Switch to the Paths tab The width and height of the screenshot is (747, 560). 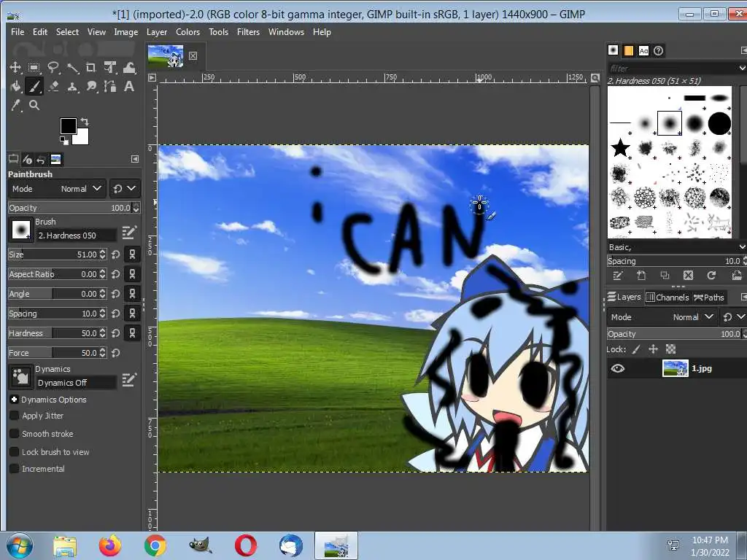(x=709, y=297)
